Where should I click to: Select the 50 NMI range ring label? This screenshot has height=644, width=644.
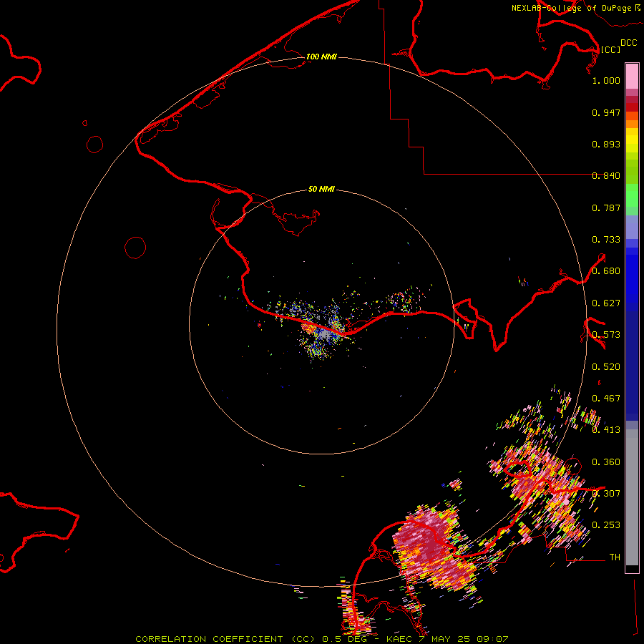[321, 189]
